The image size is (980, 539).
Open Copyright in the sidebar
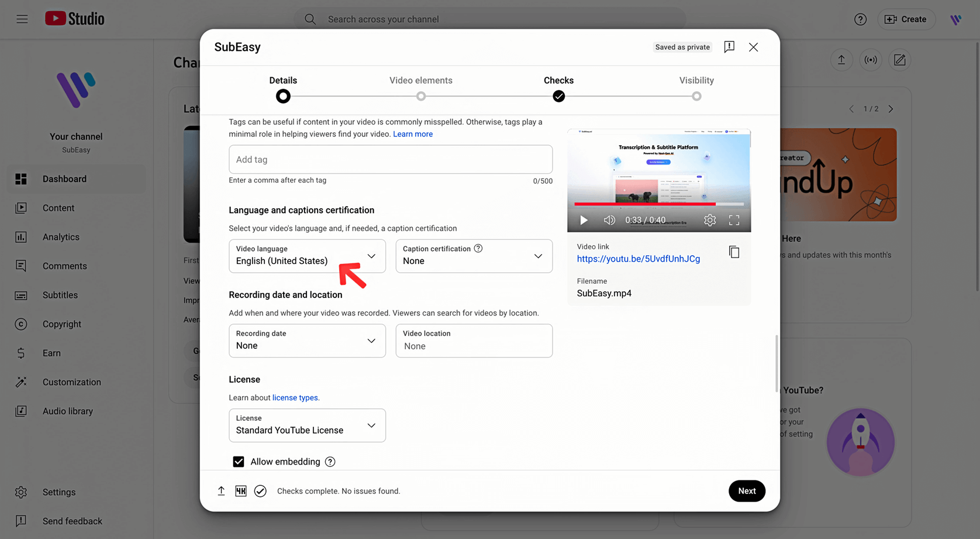77,324
